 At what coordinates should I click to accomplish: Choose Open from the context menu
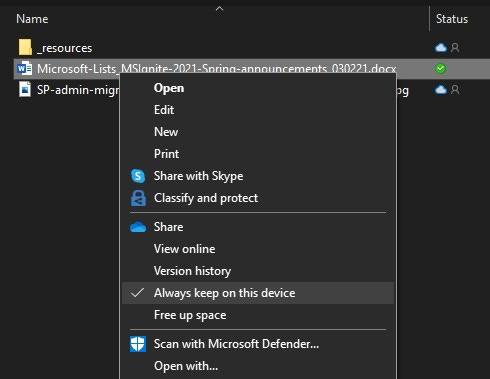258,88
